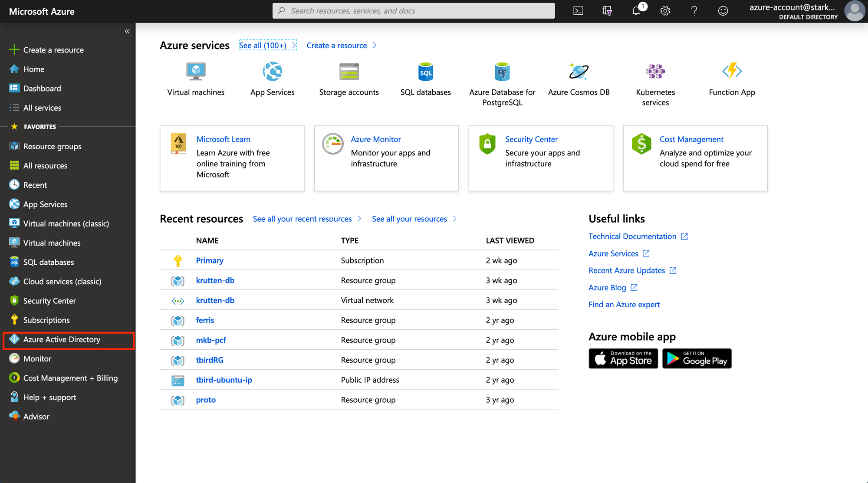Open the Azure Monitor card link

point(376,138)
